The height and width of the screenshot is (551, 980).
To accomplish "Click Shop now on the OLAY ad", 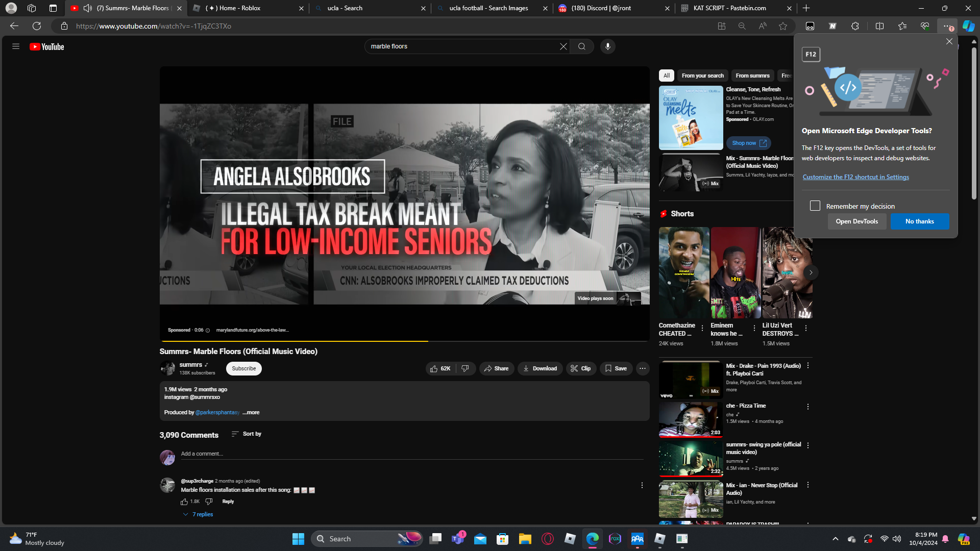I will 749,143.
